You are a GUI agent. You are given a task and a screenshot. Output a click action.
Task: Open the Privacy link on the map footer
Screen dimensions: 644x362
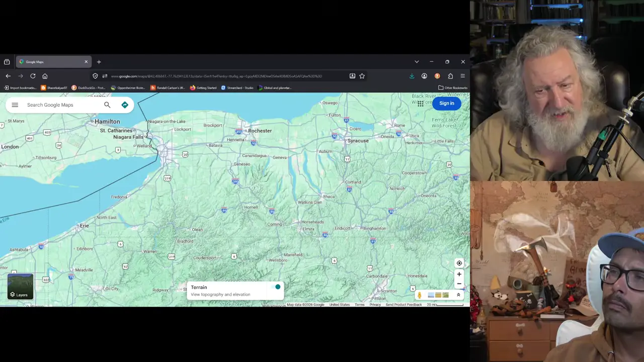pyautogui.click(x=375, y=305)
